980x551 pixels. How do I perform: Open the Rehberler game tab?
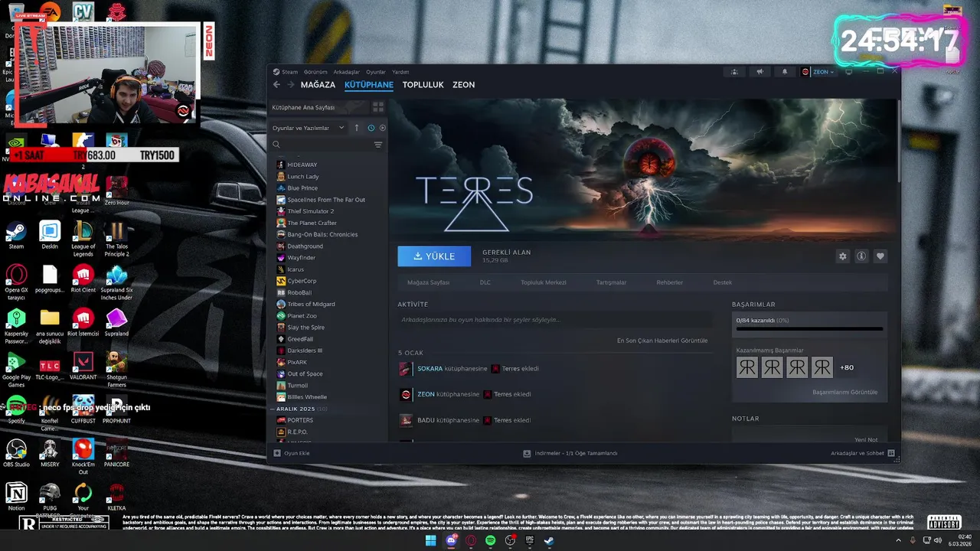coord(669,282)
